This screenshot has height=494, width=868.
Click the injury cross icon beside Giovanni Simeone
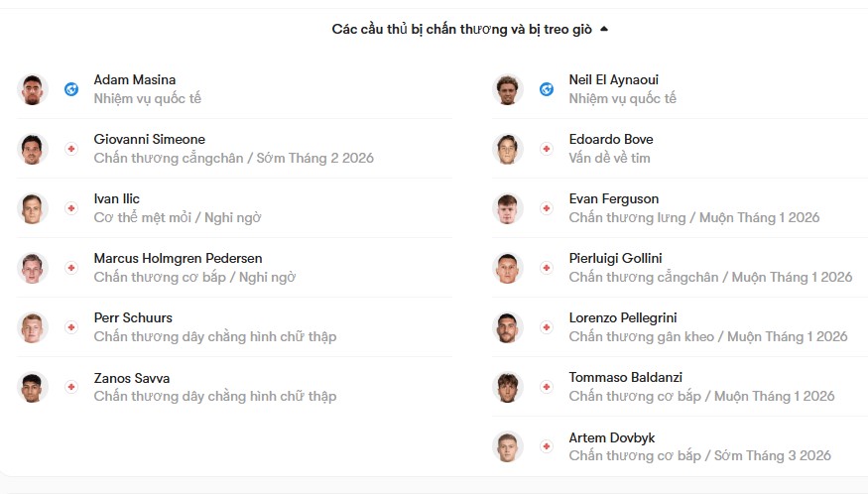(71, 149)
